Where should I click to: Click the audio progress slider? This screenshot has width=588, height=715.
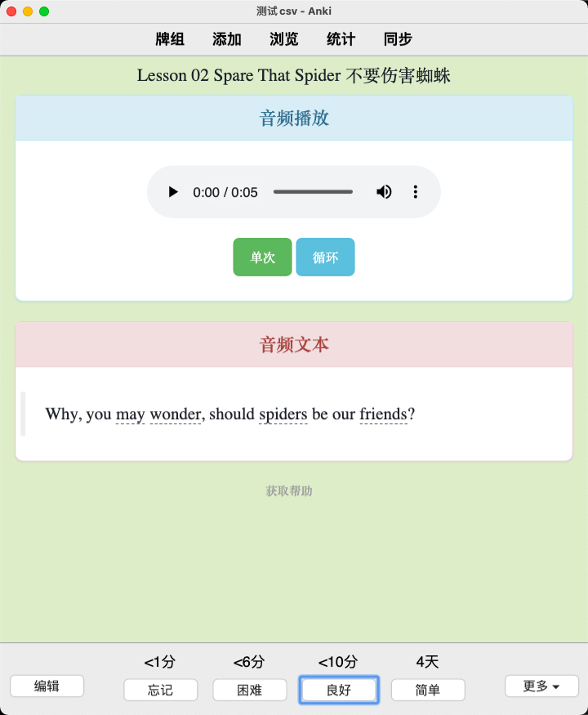pyautogui.click(x=313, y=192)
